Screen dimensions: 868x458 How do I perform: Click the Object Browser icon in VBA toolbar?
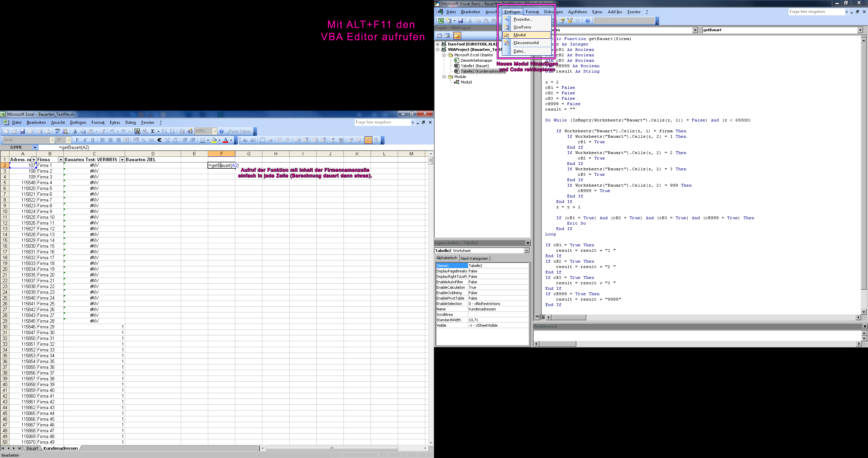pos(570,21)
